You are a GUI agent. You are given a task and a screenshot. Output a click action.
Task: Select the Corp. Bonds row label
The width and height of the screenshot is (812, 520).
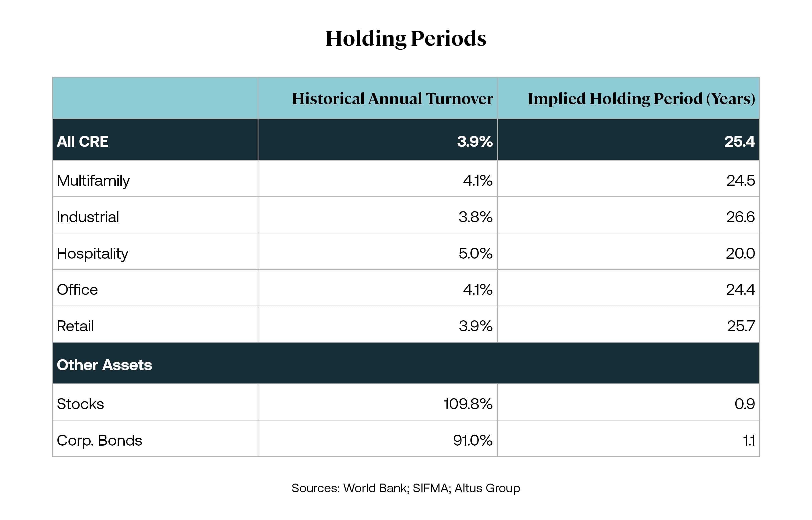(99, 440)
